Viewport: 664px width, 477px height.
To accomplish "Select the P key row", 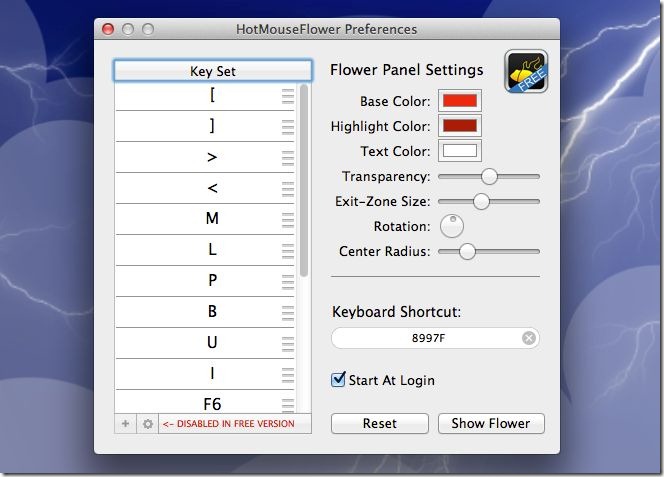I will (205, 281).
